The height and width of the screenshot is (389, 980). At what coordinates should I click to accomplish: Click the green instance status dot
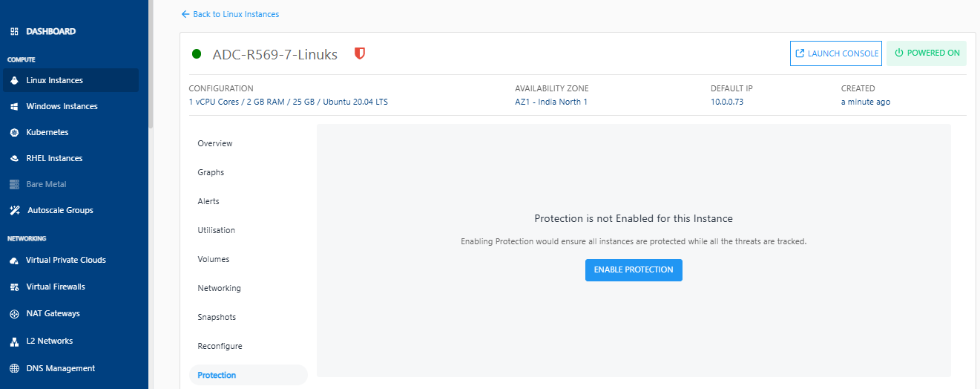coord(197,53)
